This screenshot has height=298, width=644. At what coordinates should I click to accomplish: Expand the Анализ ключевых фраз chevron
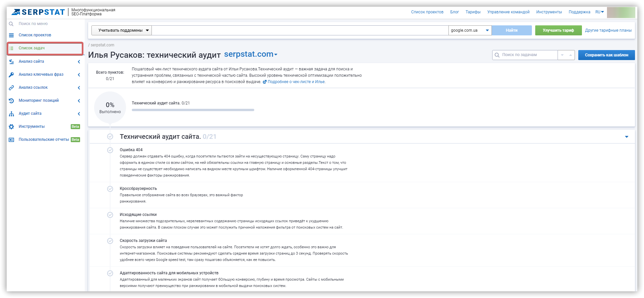point(79,75)
